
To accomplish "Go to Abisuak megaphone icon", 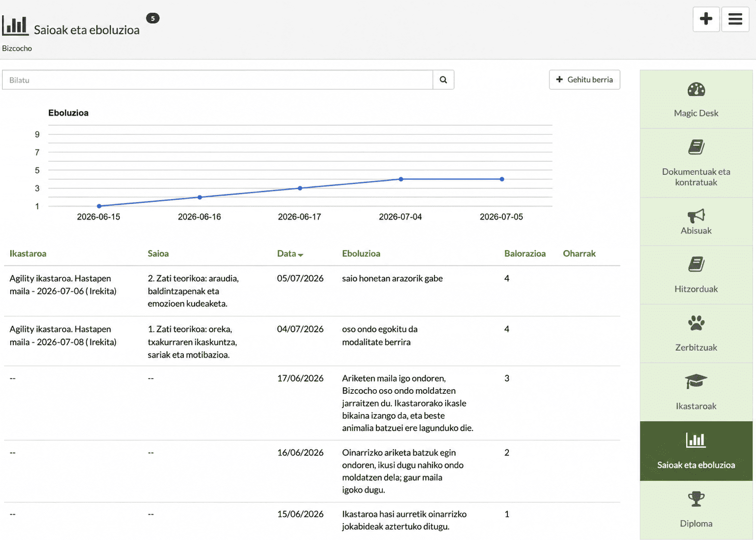I will pyautogui.click(x=696, y=216).
